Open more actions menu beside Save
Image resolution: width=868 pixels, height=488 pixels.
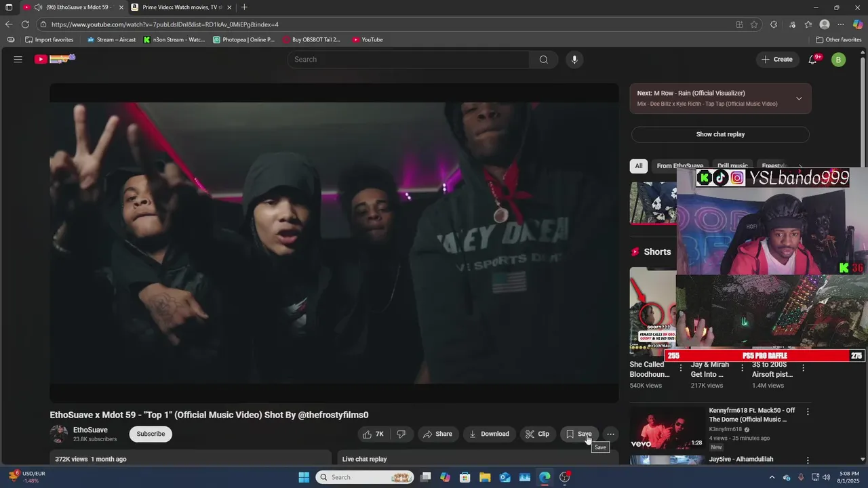point(610,434)
